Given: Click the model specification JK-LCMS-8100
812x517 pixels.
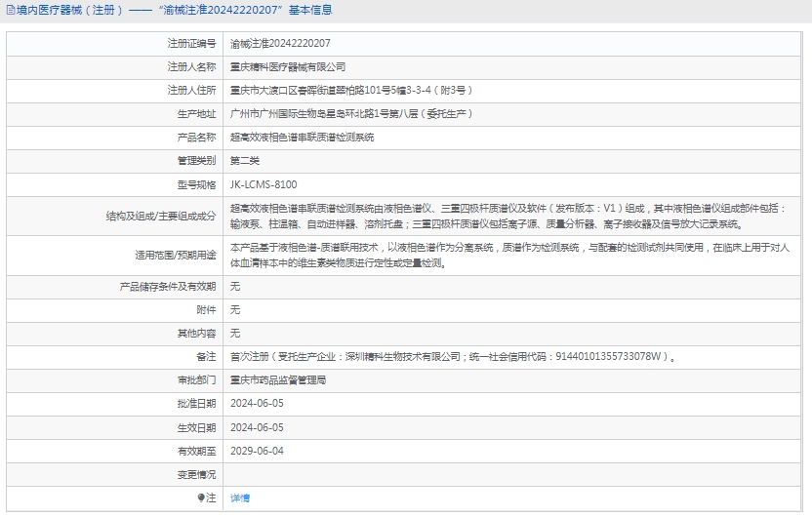Looking at the screenshot, I should pos(264,184).
